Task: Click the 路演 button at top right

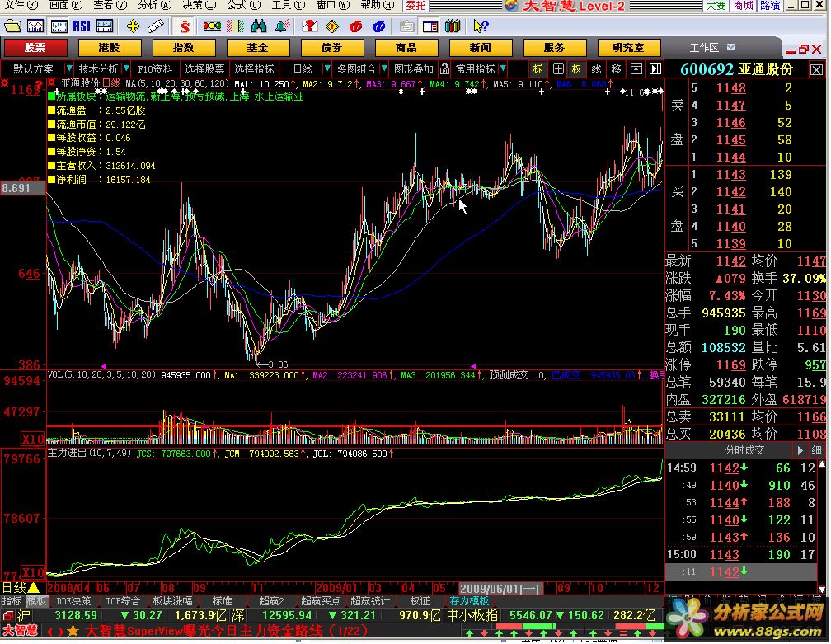Action: pyautogui.click(x=769, y=5)
